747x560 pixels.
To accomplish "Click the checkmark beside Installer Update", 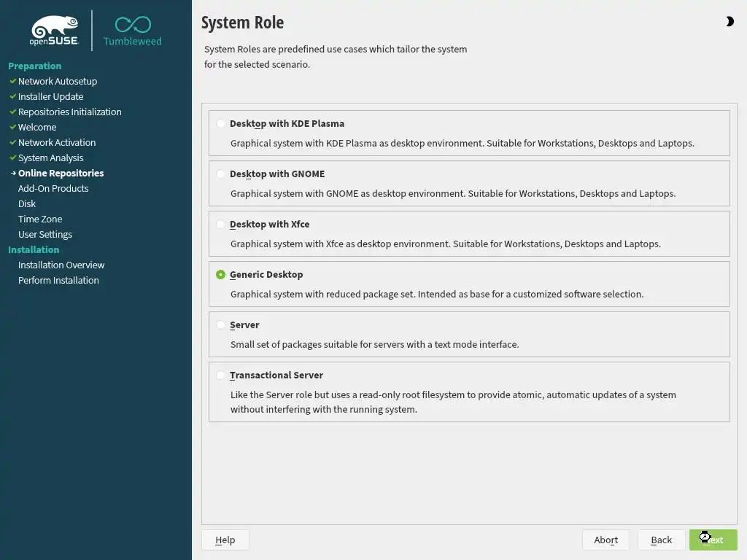I will pyautogui.click(x=12, y=96).
